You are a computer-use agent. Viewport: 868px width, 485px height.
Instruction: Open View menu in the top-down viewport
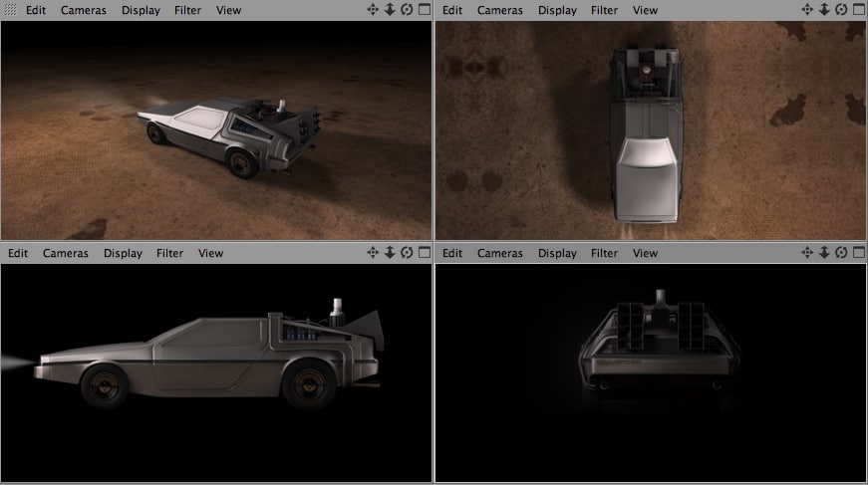(x=646, y=10)
